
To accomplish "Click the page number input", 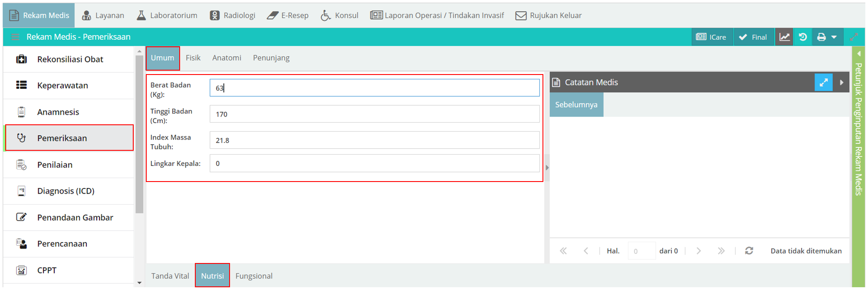I will point(641,251).
